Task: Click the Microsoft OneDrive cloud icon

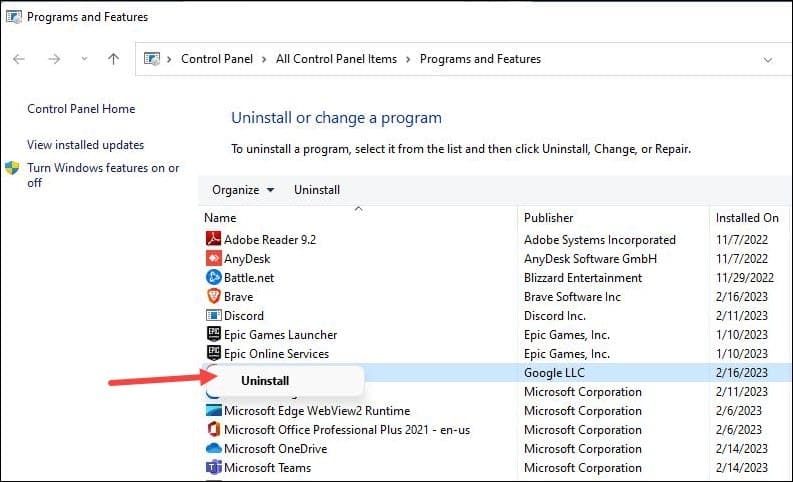Action: click(x=212, y=449)
